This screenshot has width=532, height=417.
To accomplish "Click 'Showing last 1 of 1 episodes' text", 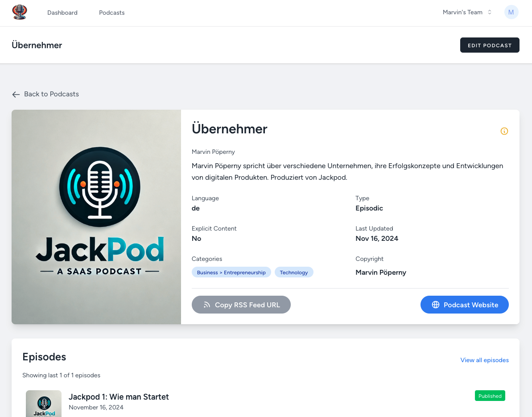I will pos(62,375).
